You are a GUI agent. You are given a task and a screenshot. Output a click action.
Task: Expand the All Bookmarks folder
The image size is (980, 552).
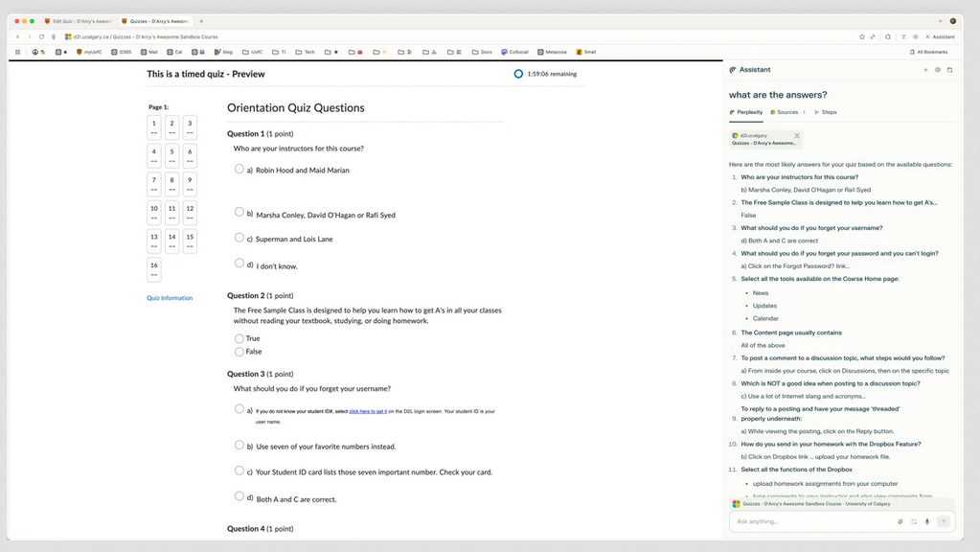point(928,52)
